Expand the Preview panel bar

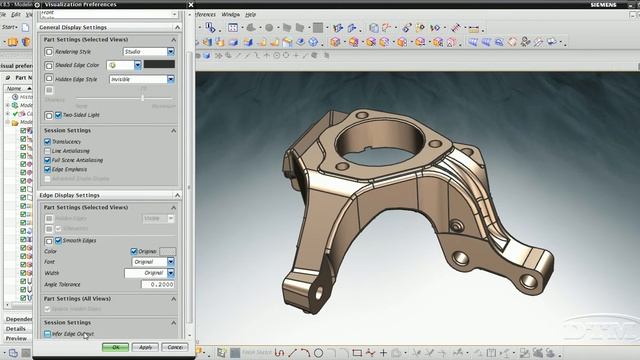coord(16,338)
